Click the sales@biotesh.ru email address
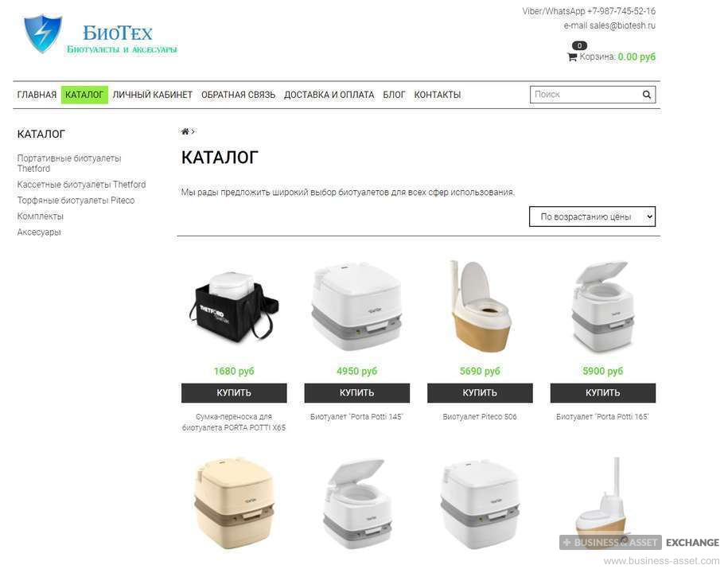The height and width of the screenshot is (573, 728). (622, 25)
